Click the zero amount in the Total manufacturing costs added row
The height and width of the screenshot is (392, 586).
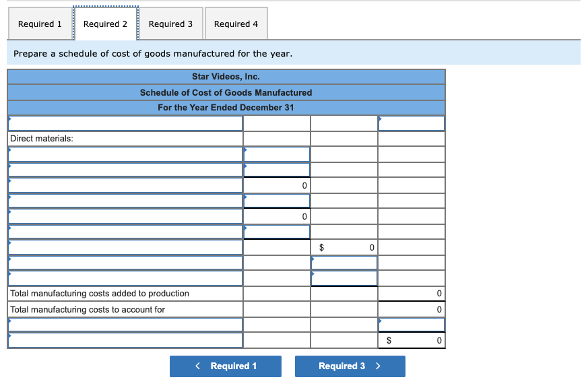tap(411, 293)
